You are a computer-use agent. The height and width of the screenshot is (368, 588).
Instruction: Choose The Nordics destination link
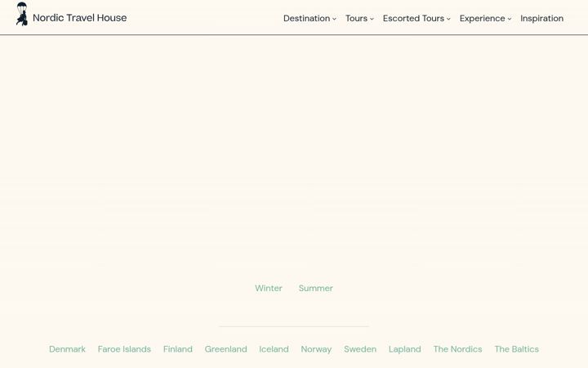[x=457, y=349]
